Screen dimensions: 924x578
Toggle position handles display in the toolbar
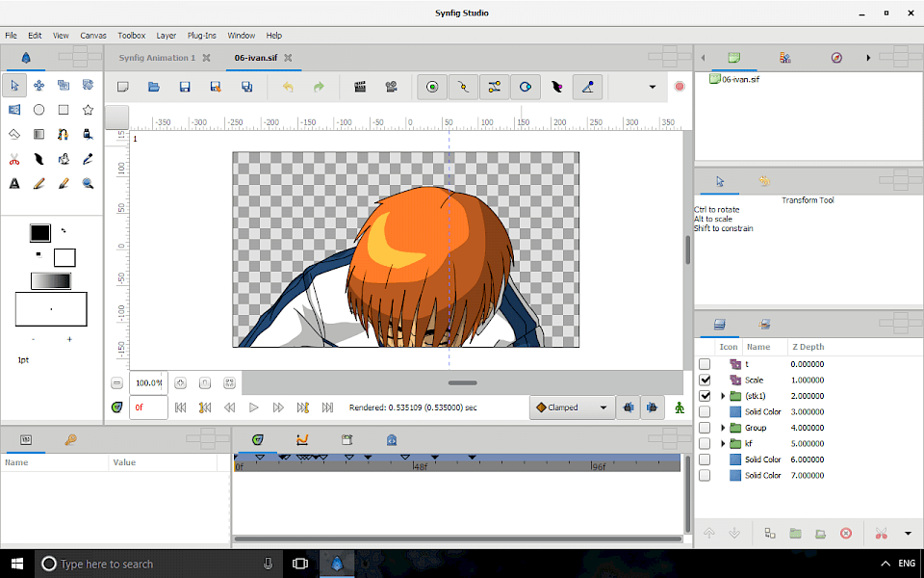coord(432,87)
